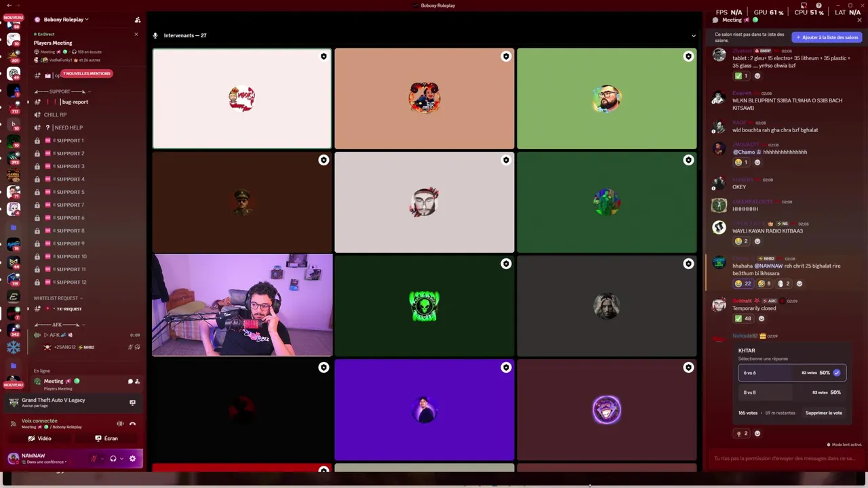Open the server icon with badge 44
This screenshot has height=488, width=868.
pos(14,262)
